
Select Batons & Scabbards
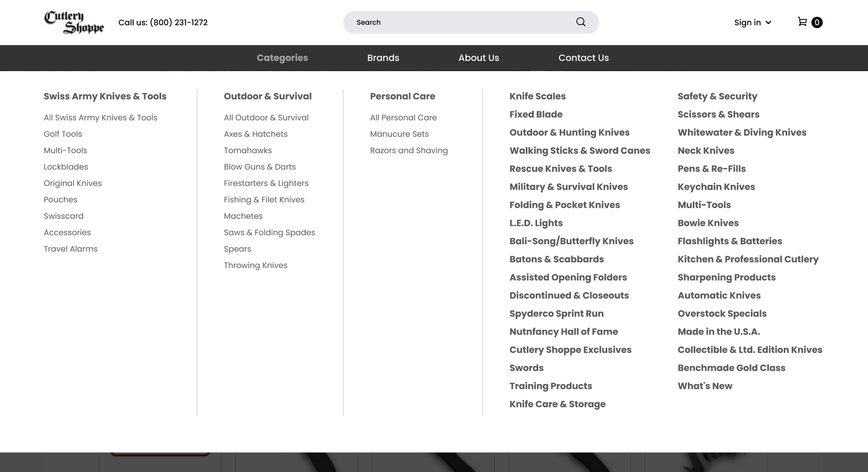point(556,259)
